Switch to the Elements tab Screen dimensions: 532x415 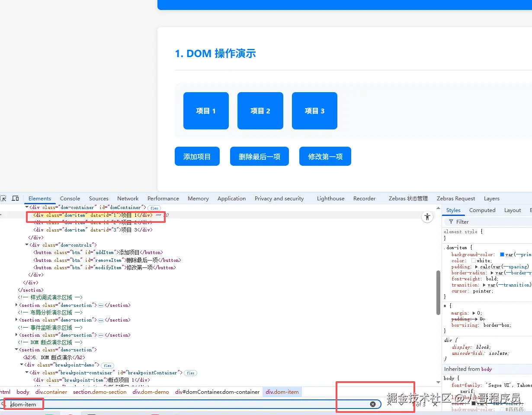click(40, 198)
